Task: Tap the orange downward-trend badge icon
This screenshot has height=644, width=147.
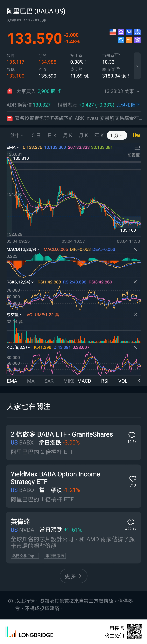Action: (129, 40)
